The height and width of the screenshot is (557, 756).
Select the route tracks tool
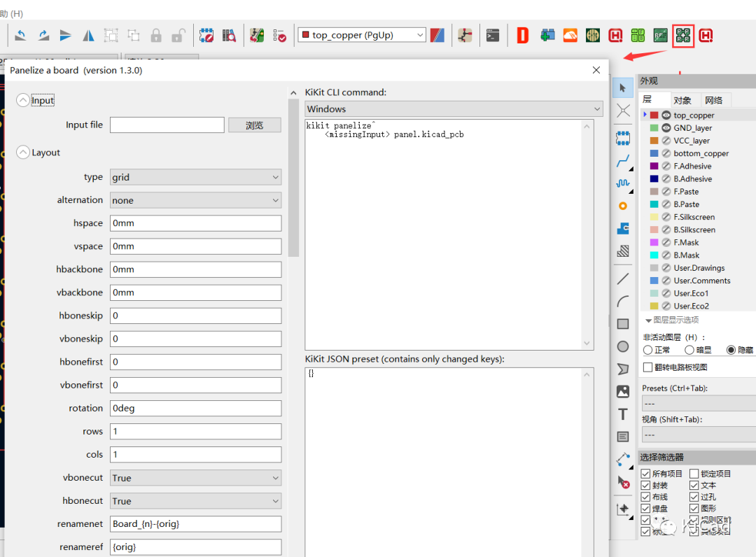tap(623, 161)
